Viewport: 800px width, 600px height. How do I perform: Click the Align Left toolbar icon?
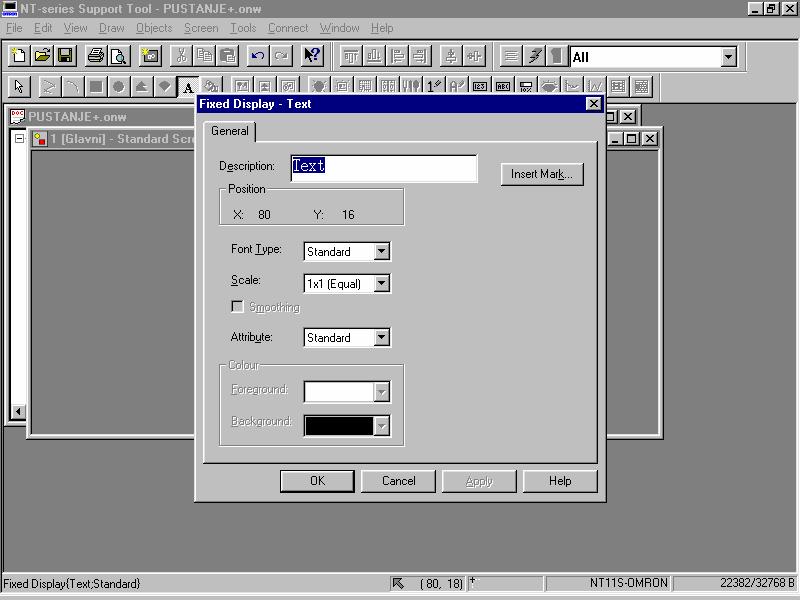[397, 56]
